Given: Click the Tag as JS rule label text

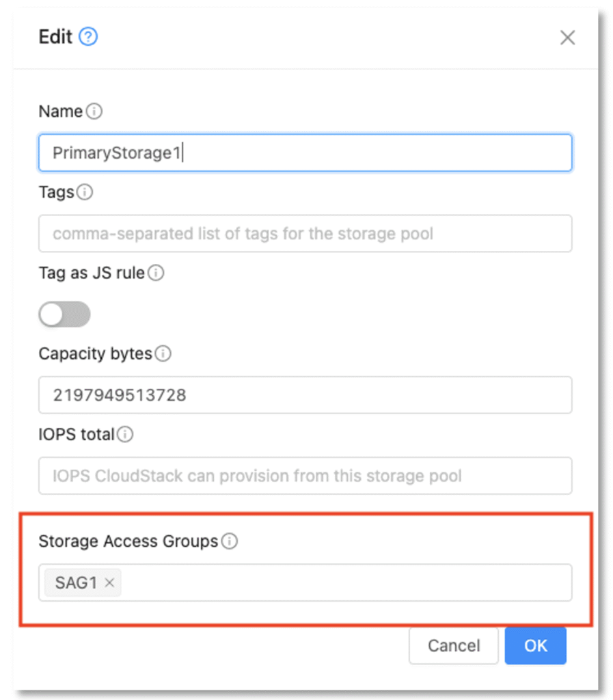Looking at the screenshot, I should pos(91,273).
